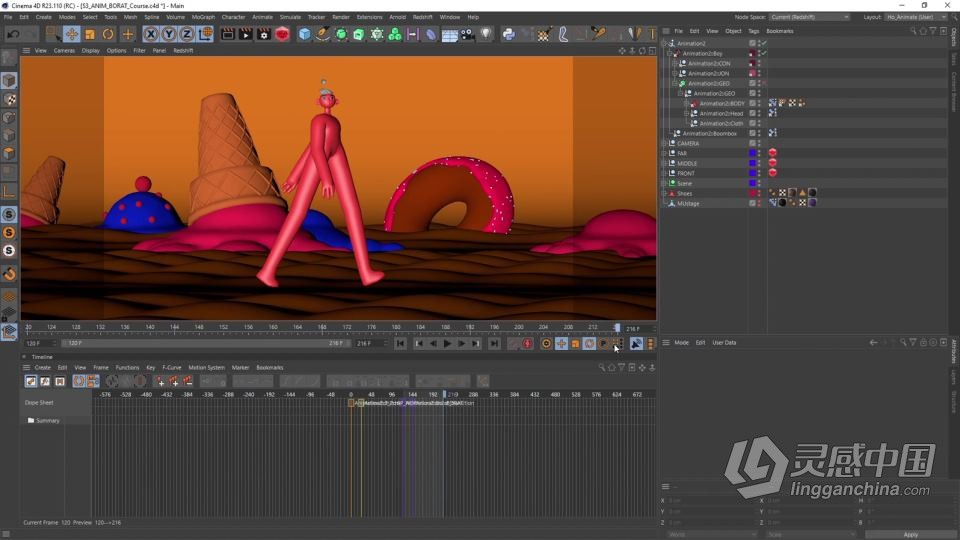This screenshot has height=540, width=960.
Task: Expand the FAR null object
Action: point(664,153)
